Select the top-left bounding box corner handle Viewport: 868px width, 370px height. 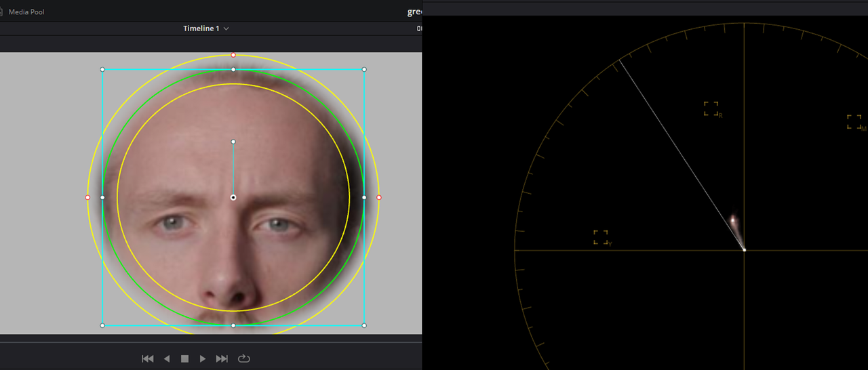tap(102, 69)
